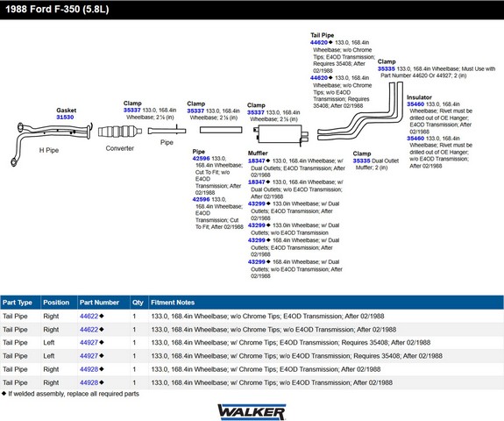The image size is (504, 421).
Task: Open second Muffler 18347 link, w/o E4OD
Action: (256, 182)
